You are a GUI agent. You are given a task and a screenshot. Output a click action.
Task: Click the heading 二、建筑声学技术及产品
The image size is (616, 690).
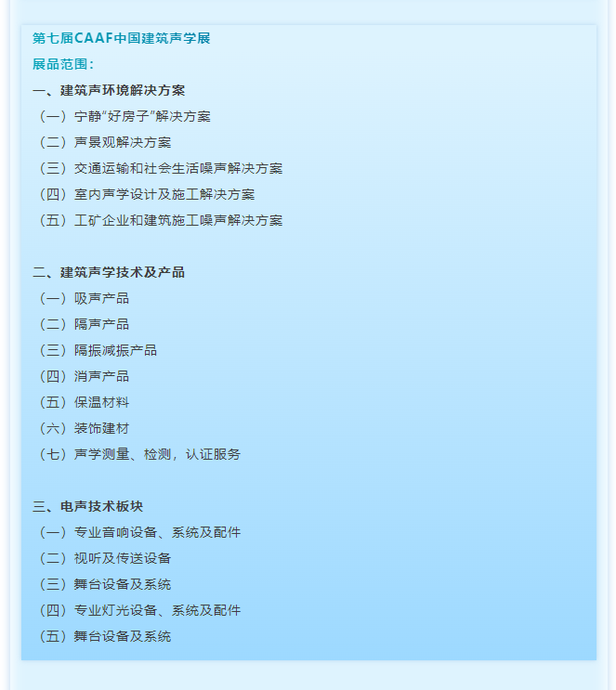pyautogui.click(x=109, y=272)
